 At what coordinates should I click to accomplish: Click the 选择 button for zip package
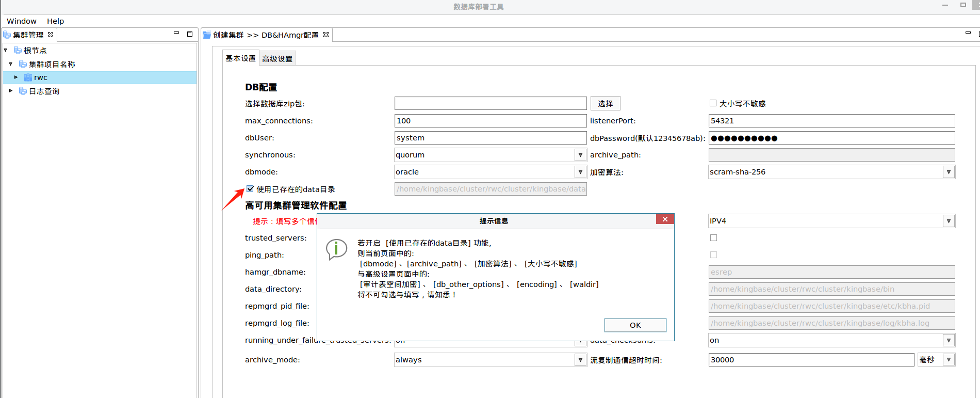(x=605, y=103)
